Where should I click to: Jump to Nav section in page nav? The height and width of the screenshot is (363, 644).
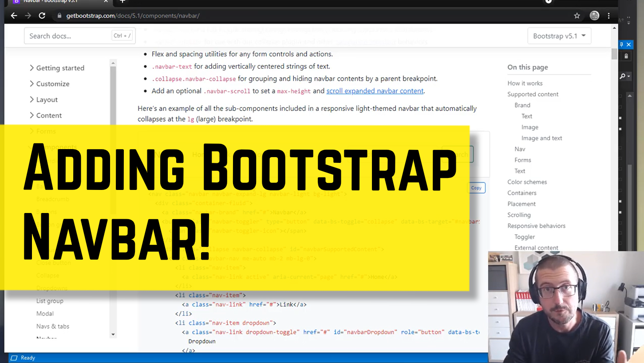520,149
